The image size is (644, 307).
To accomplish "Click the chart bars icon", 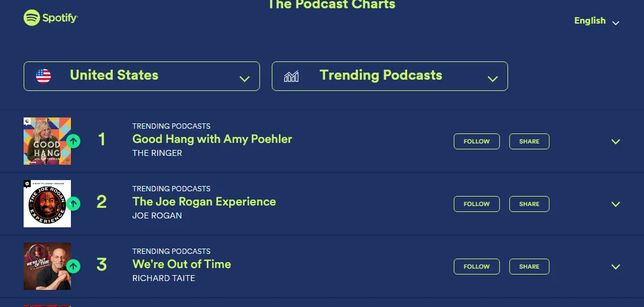I will click(291, 76).
